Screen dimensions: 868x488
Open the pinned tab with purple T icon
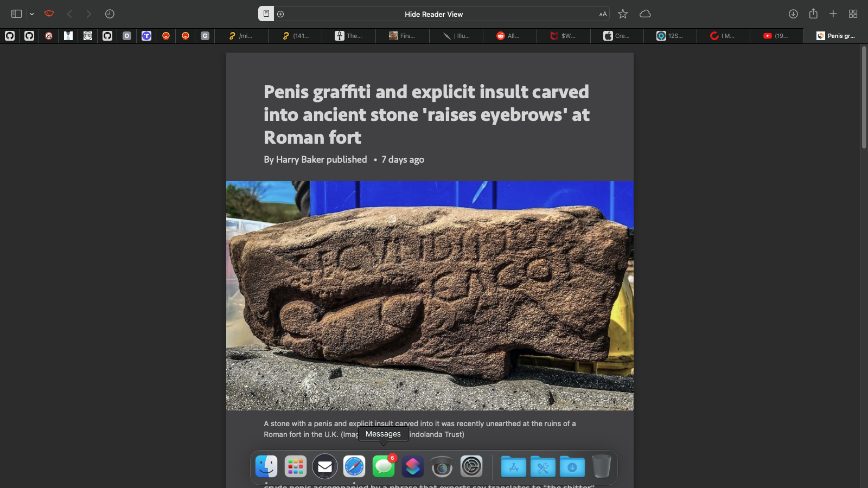[x=146, y=36]
